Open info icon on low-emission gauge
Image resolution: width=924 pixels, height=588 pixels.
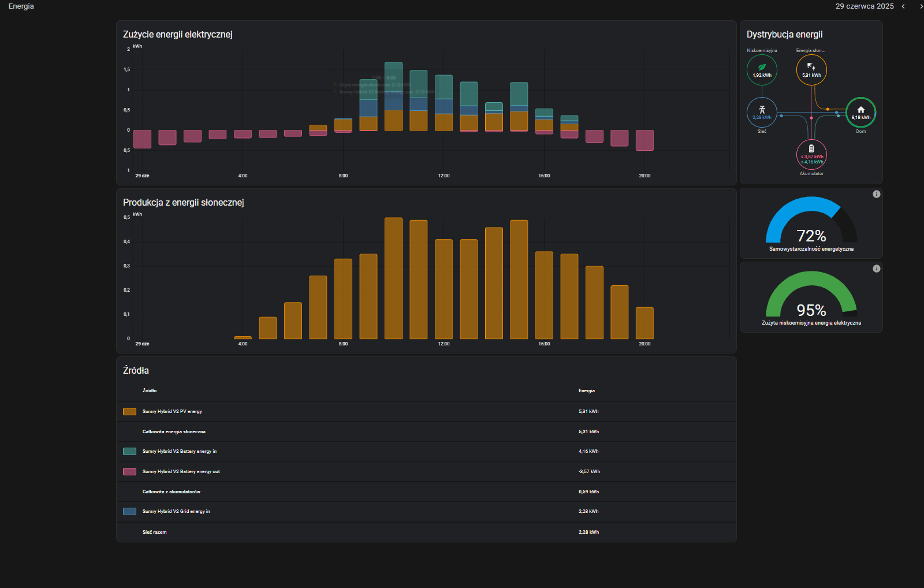point(877,269)
